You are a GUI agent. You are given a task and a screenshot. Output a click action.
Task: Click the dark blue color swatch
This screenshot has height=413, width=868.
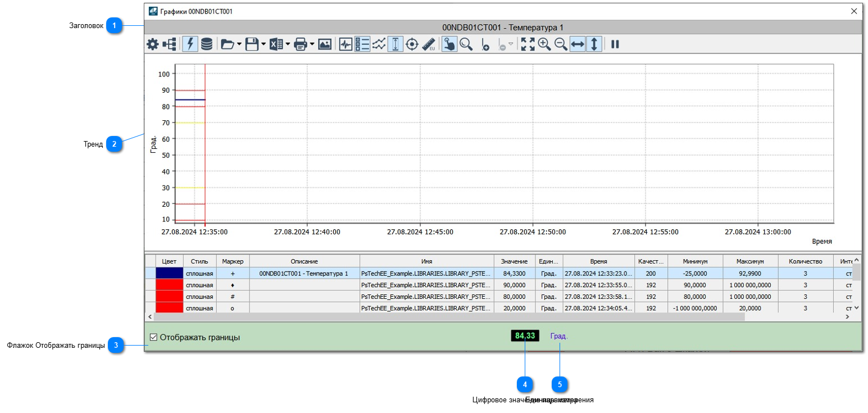coord(169,273)
